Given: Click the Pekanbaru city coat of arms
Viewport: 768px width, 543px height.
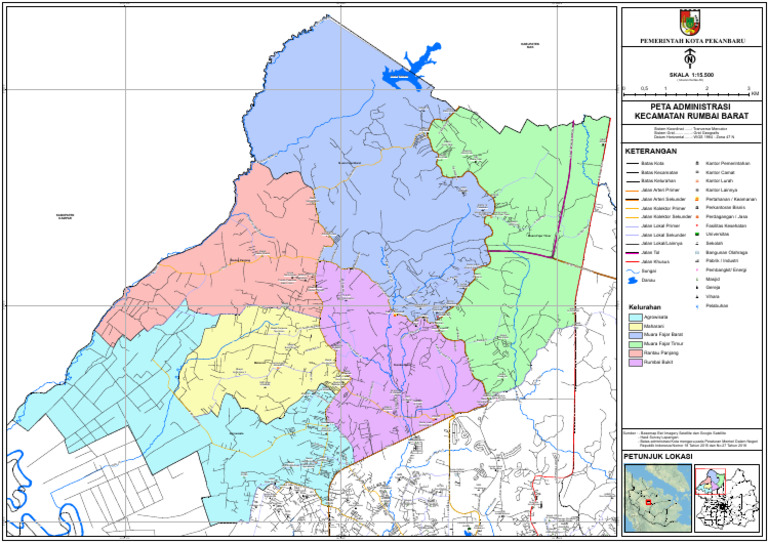Looking at the screenshot, I should coord(690,22).
